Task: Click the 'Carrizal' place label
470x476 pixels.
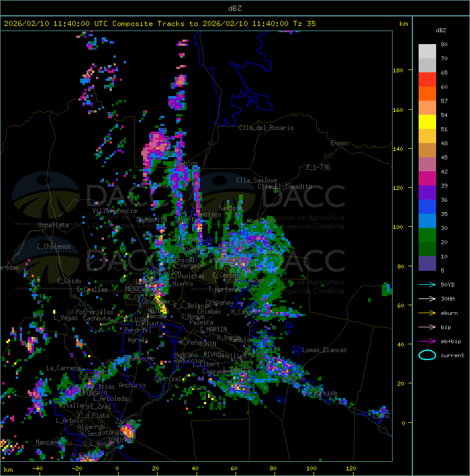Action: (x=168, y=379)
